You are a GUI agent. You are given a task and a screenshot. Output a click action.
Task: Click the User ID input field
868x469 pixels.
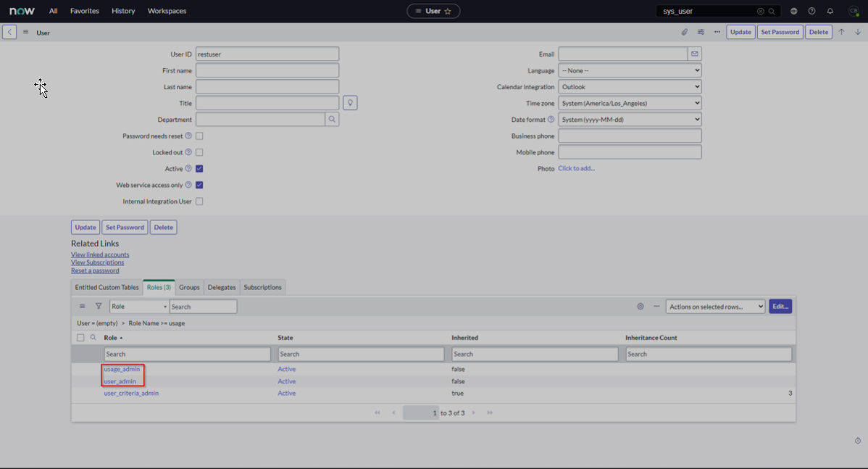[x=267, y=54]
